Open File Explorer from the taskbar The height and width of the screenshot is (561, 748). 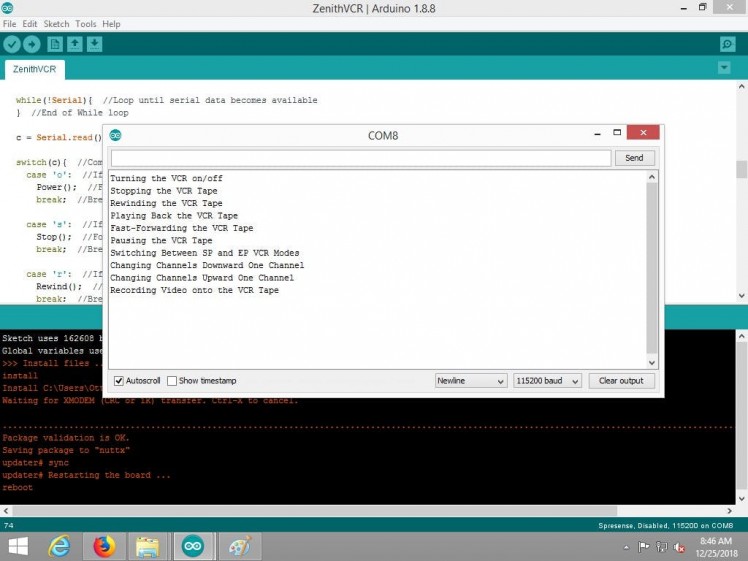(x=148, y=546)
